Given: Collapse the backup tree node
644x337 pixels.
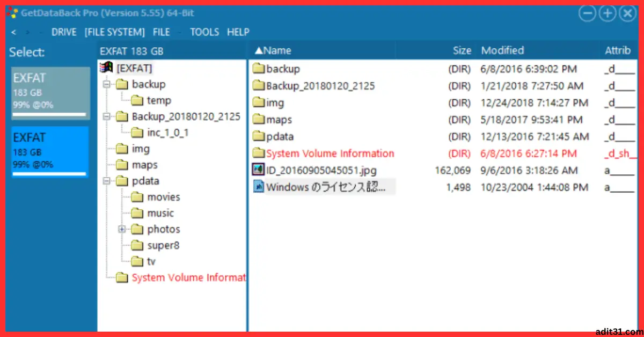Looking at the screenshot, I should [x=106, y=84].
